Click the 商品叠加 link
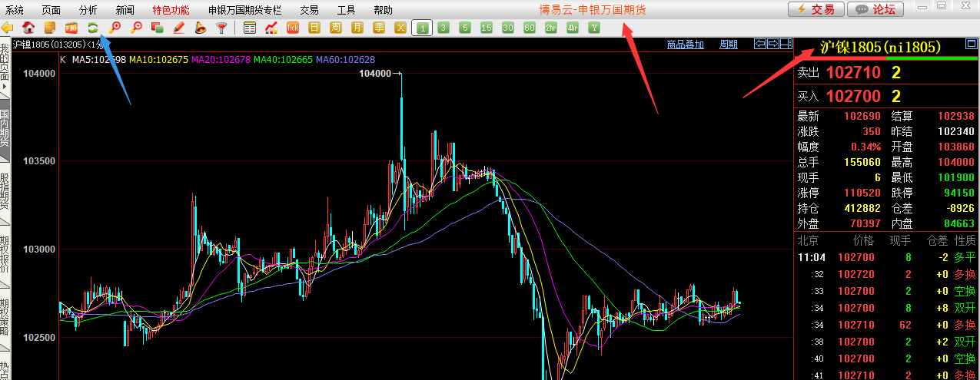 686,45
